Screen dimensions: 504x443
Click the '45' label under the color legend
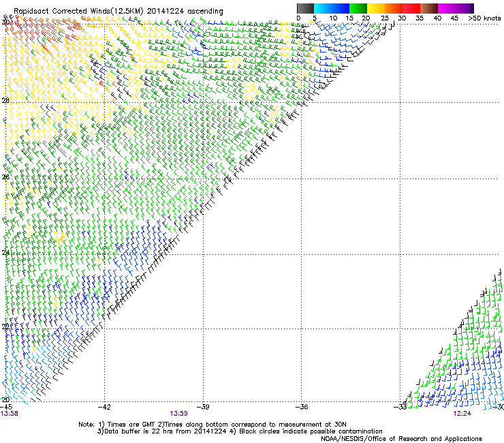pyautogui.click(x=454, y=18)
